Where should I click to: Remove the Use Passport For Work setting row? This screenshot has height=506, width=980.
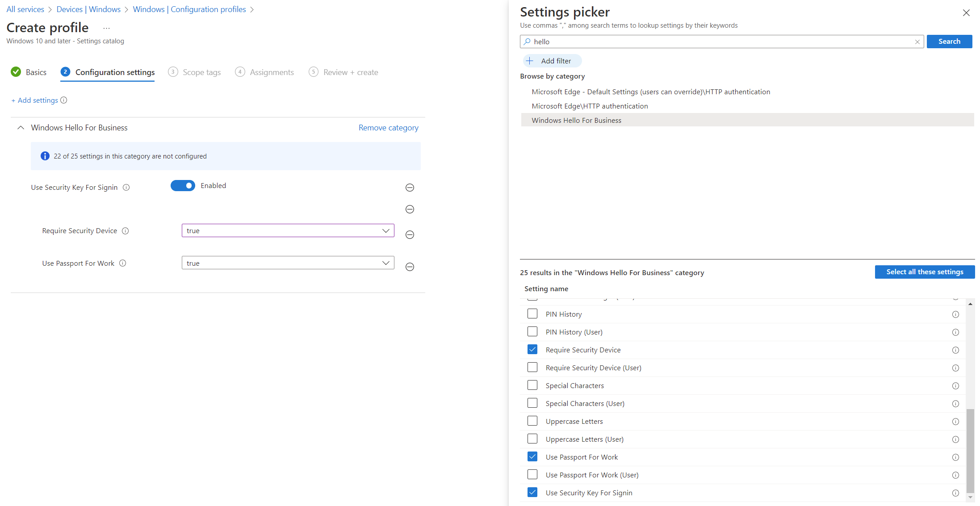point(410,267)
